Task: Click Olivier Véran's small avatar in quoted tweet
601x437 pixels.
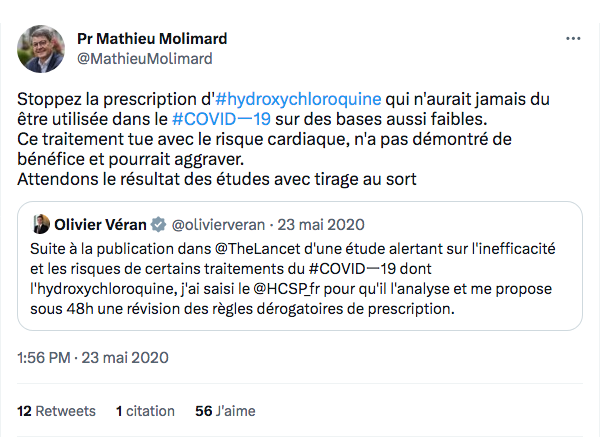Action: [x=42, y=223]
